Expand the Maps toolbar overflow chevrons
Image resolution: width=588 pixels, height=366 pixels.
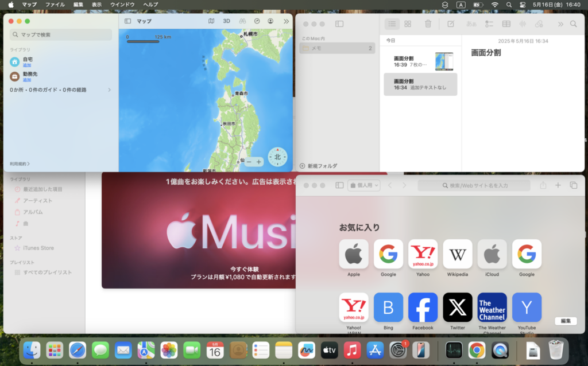point(286,21)
